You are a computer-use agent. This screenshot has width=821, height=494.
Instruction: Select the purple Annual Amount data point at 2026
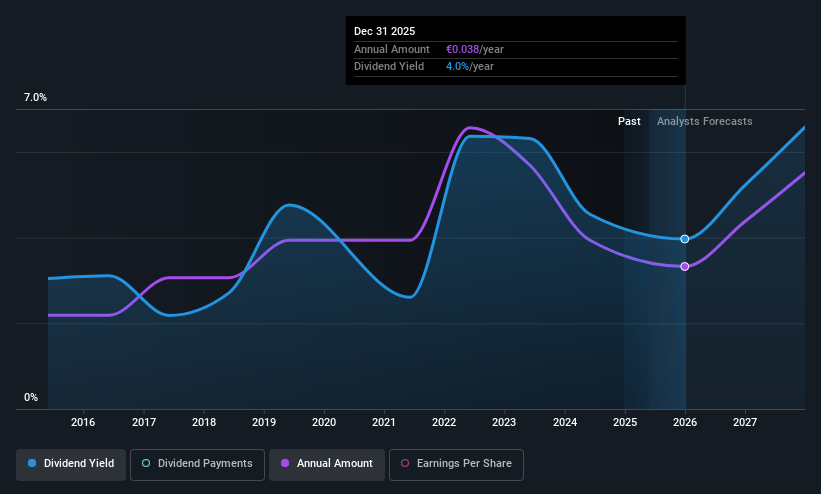click(685, 267)
